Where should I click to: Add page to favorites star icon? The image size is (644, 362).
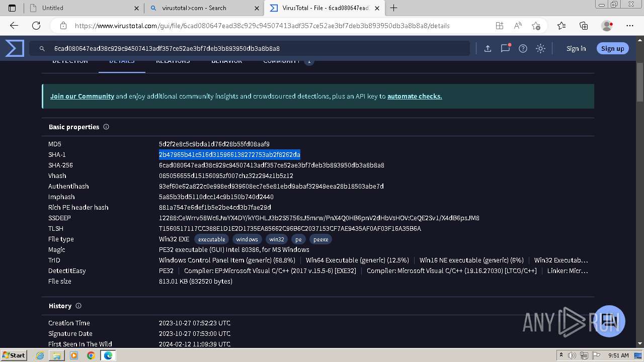click(536, 26)
